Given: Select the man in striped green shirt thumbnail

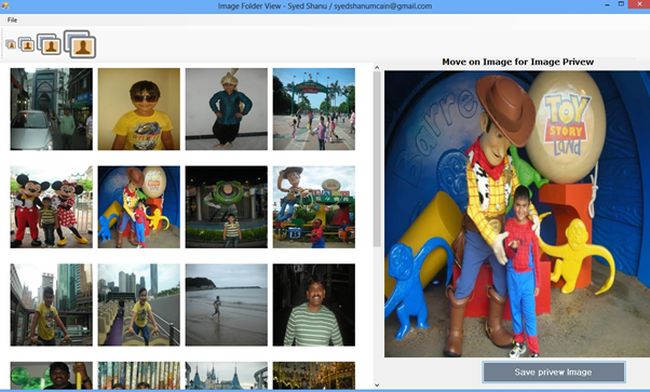Looking at the screenshot, I should tap(314, 305).
